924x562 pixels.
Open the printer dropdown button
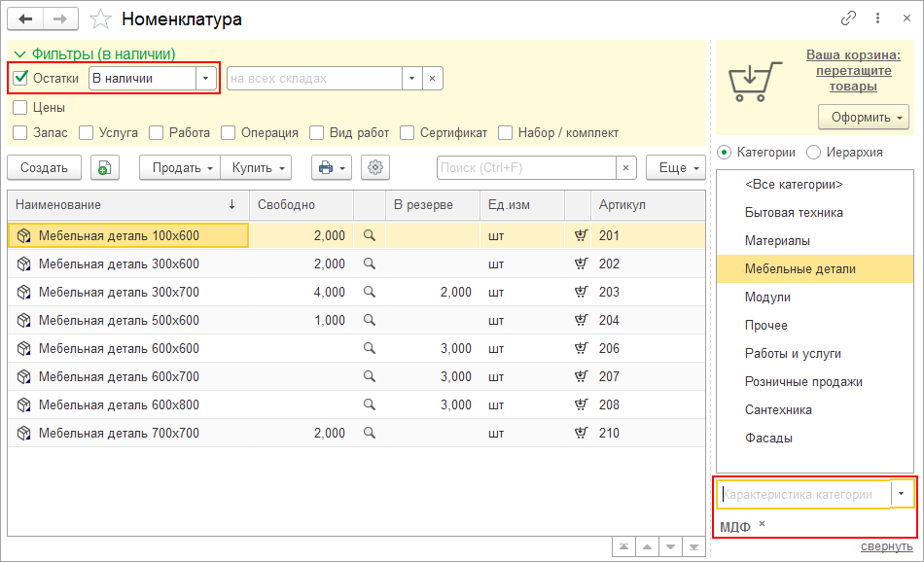tap(331, 168)
